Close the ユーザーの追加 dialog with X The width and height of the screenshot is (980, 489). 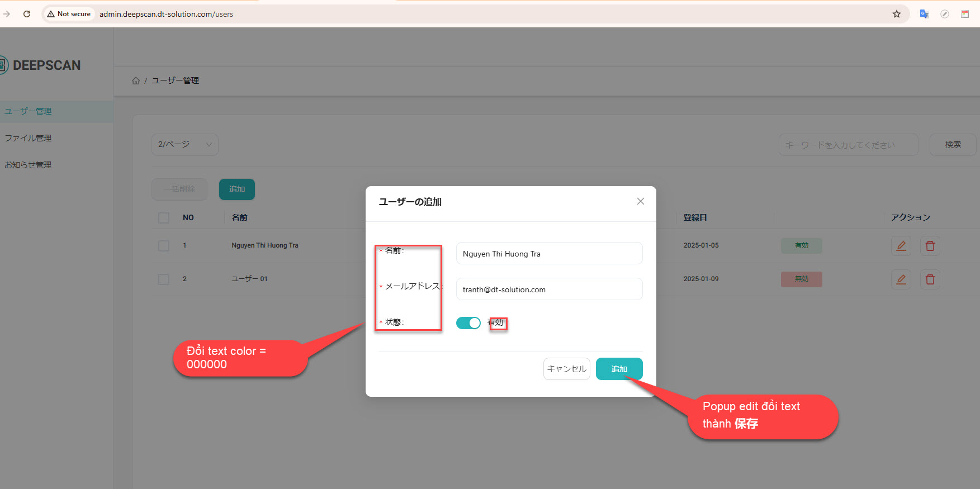[x=640, y=201]
